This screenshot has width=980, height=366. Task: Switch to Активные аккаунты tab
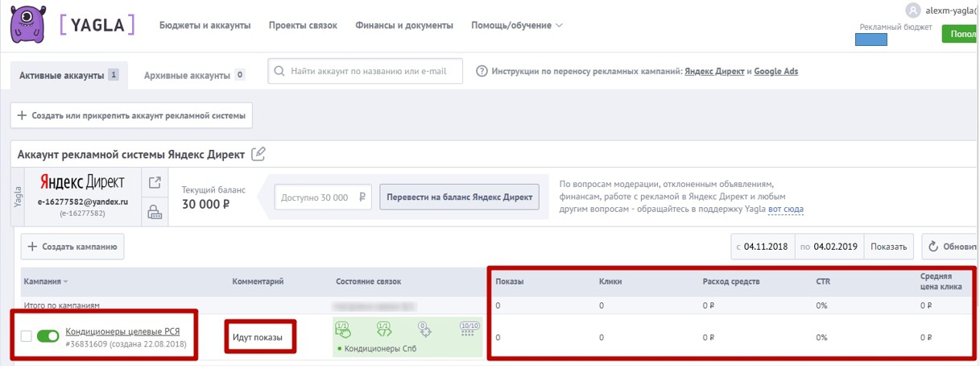tap(68, 75)
